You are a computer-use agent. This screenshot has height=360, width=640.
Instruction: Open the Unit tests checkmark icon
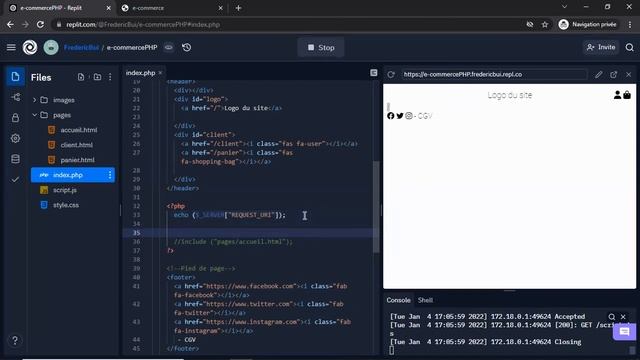pos(16,179)
